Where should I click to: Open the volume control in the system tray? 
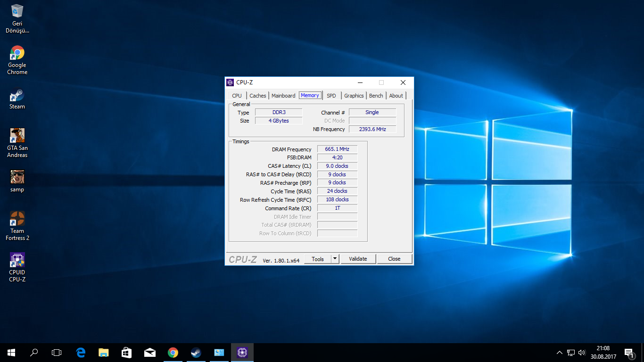pos(582,353)
